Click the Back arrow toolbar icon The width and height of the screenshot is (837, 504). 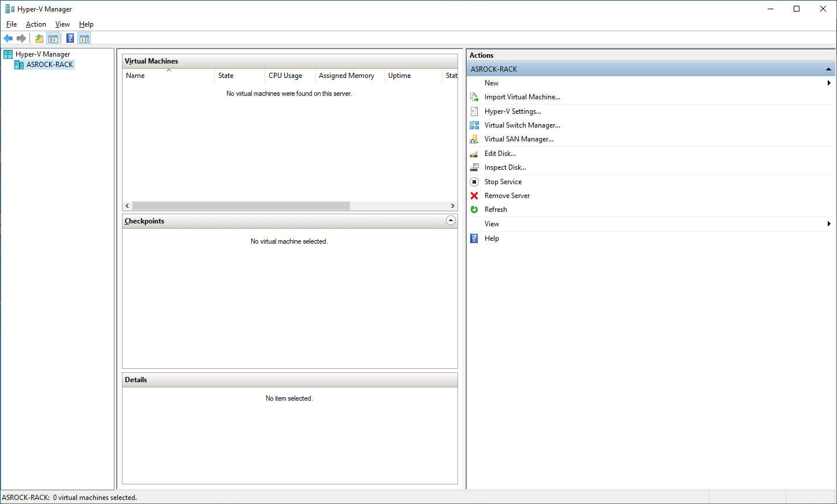coord(8,39)
